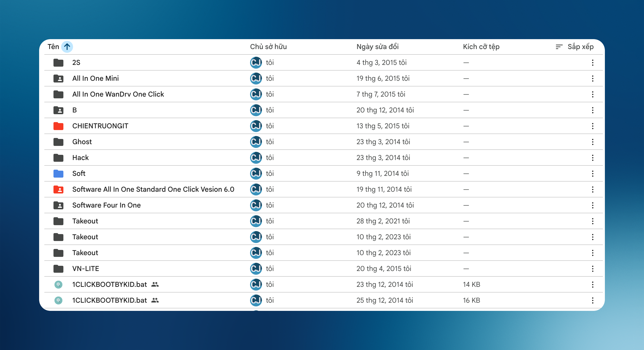Open more actions for 14 KB bat file

(x=592, y=284)
